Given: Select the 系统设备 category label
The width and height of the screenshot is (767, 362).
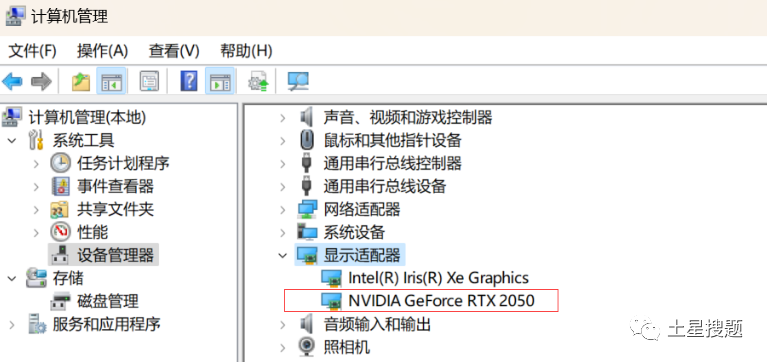Looking at the screenshot, I should (354, 232).
